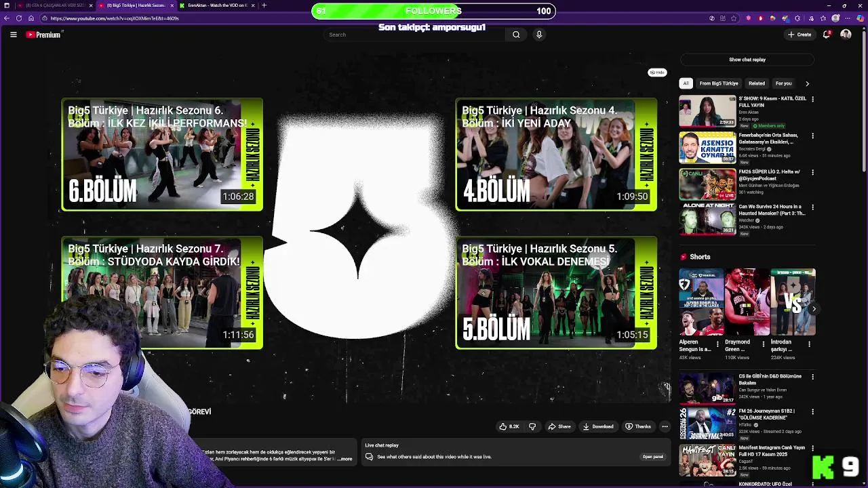This screenshot has width=868, height=488.
Task: Show more filter chips with arrow
Action: point(807,83)
